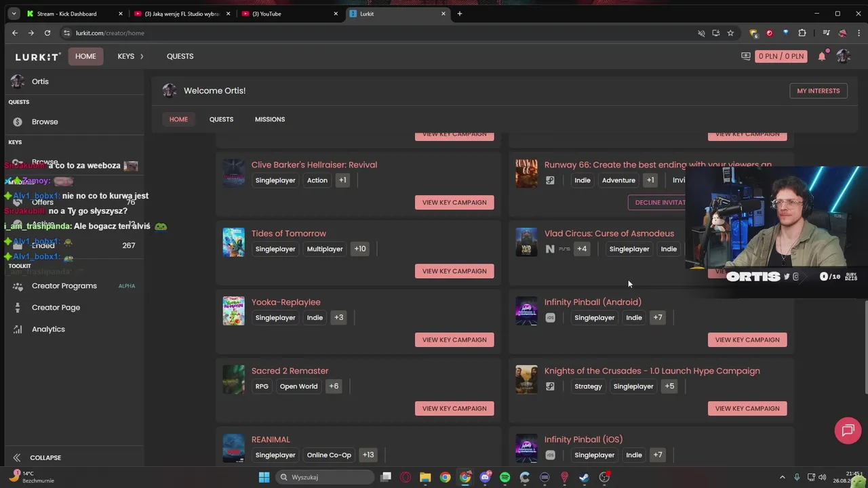Switch to the (3) YouTube browser tab
This screenshot has width=868, height=488.
288,14
